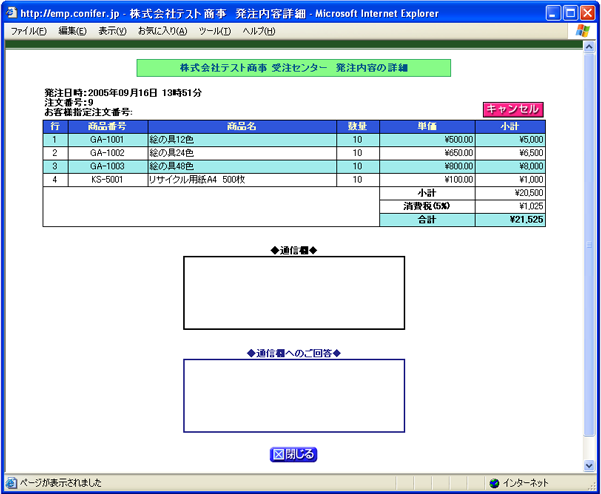The width and height of the screenshot is (601, 494).
Task: Open the 表示(V) menu
Action: coord(112,32)
